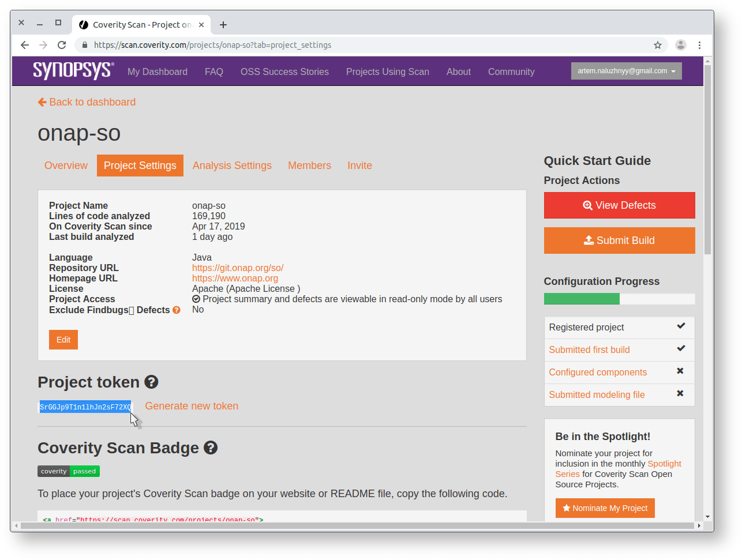Open a new browser tab

pyautogui.click(x=223, y=25)
